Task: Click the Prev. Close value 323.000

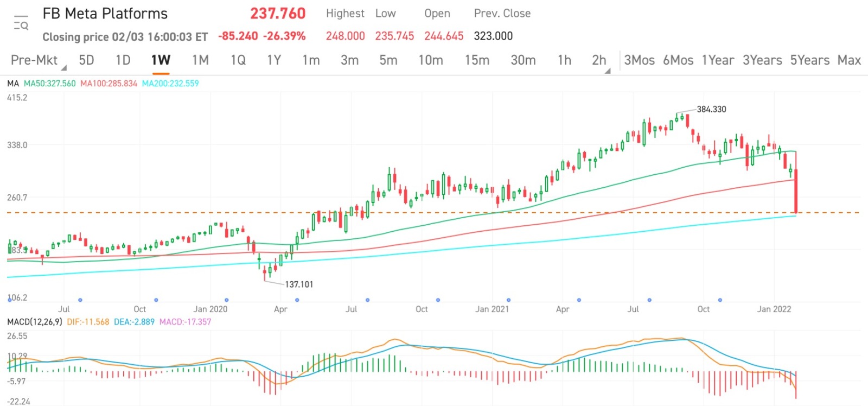Action: (x=493, y=36)
